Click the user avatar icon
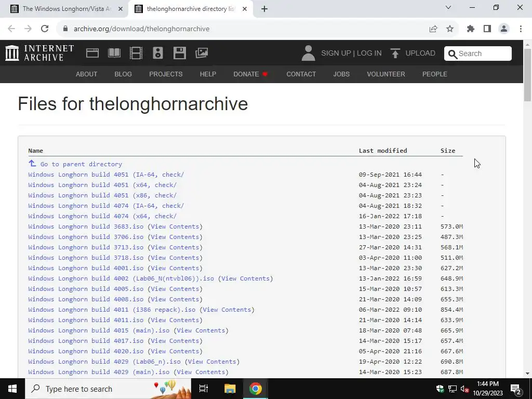The height and width of the screenshot is (399, 532). tap(308, 54)
